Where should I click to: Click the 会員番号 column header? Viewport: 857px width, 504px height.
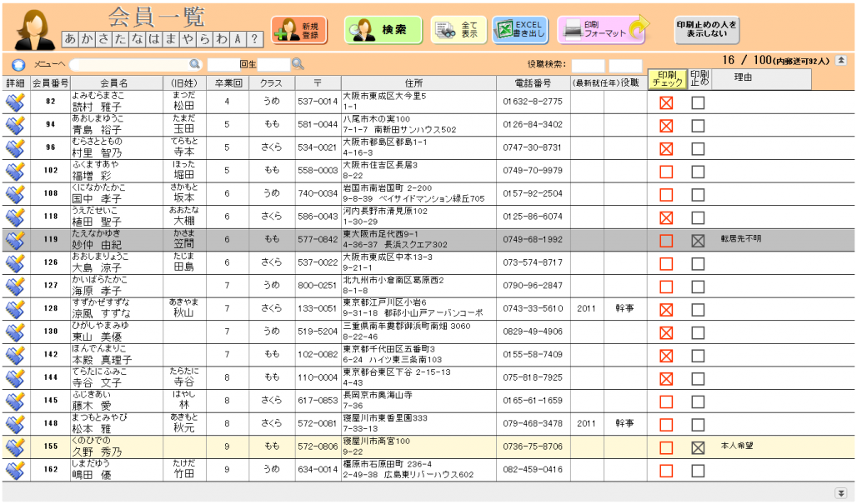tap(50, 83)
